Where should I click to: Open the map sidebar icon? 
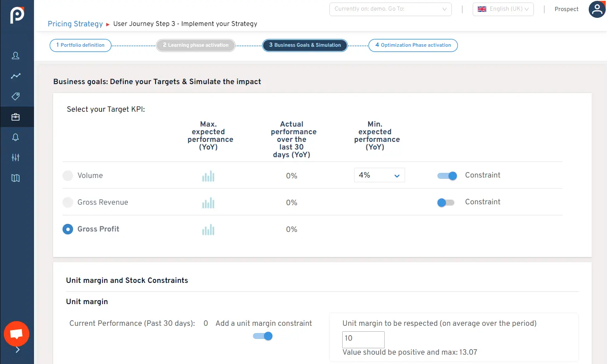click(16, 178)
